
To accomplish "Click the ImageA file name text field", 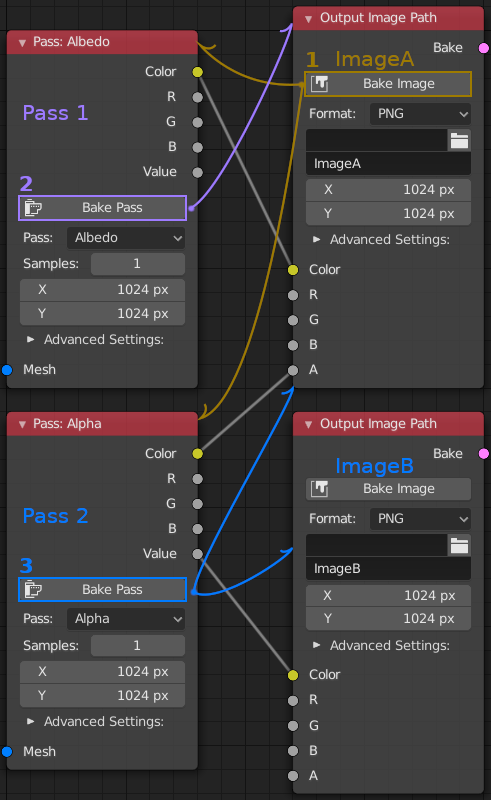I will coord(388,164).
